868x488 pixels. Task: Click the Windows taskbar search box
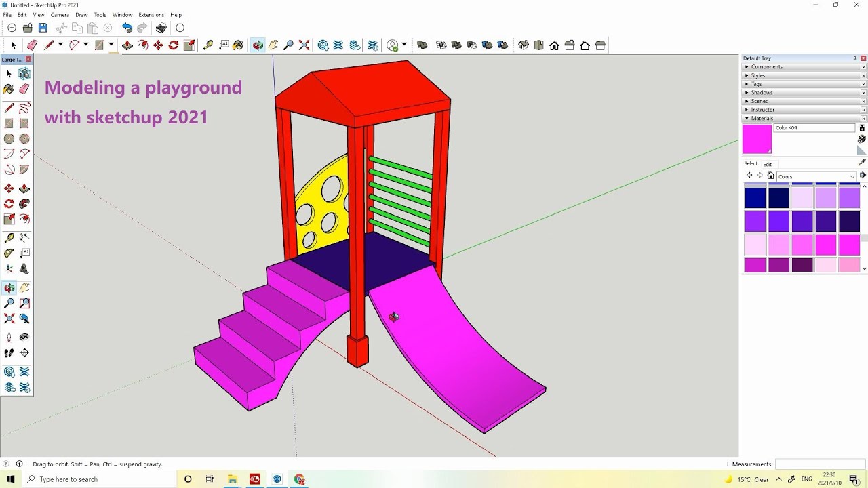point(99,479)
